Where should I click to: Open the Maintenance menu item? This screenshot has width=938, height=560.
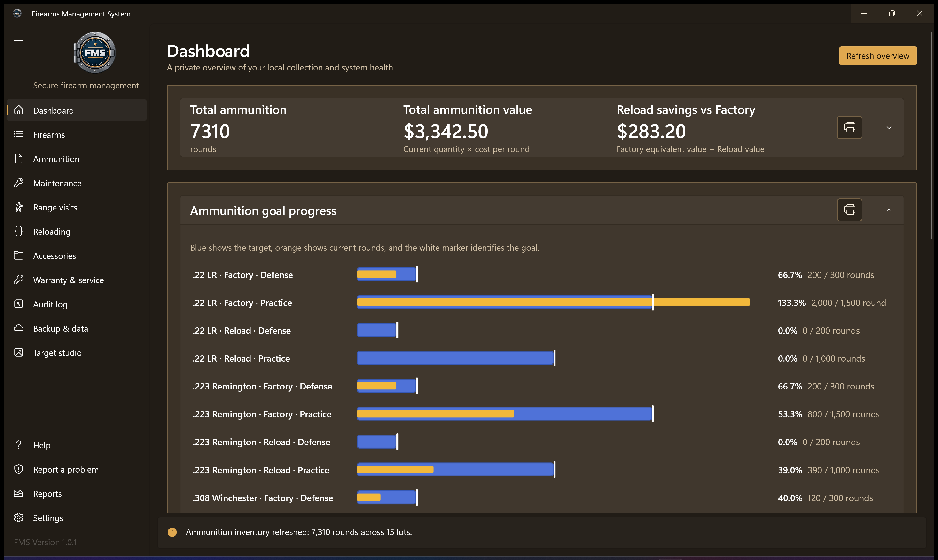(x=77, y=183)
